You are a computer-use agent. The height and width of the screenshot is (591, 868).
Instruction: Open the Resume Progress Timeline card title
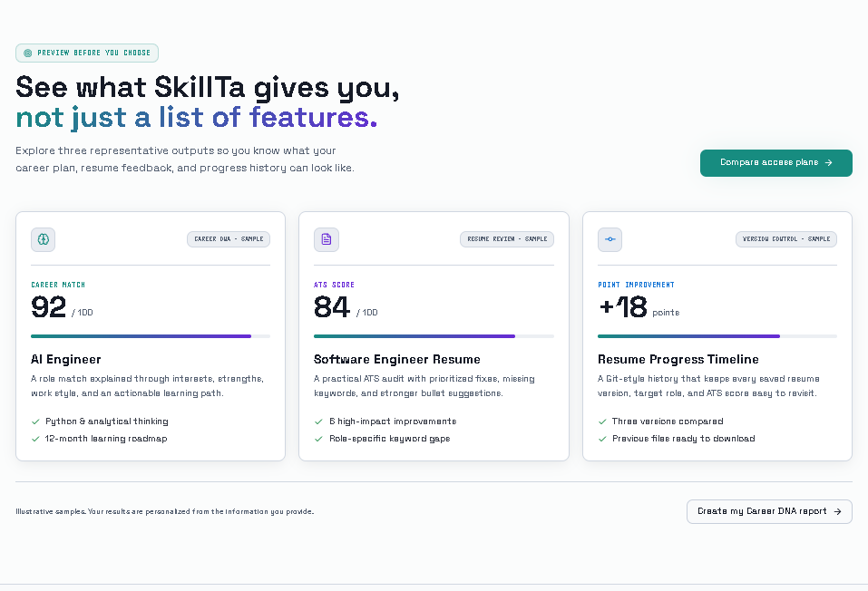678,360
